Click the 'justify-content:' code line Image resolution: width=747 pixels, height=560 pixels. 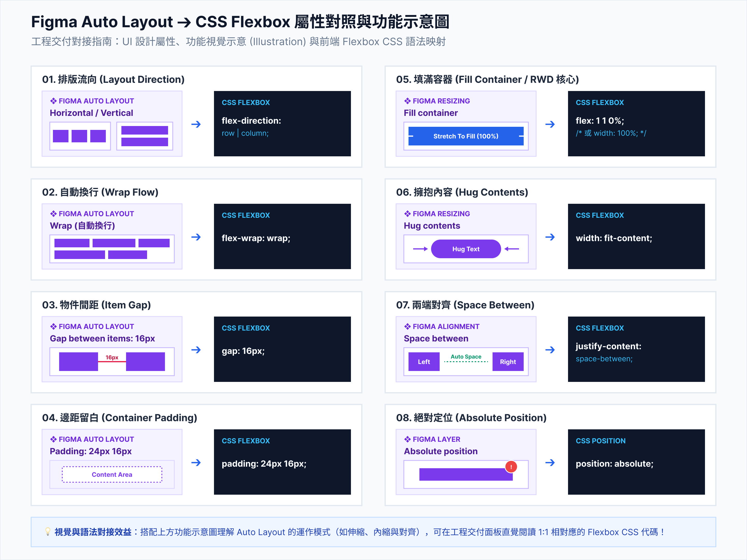[x=608, y=346]
